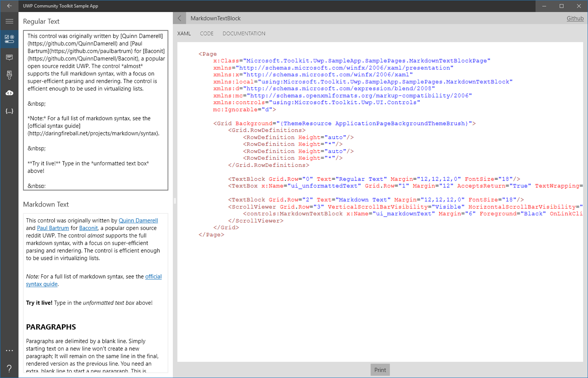Minimize the Sample App window
The height and width of the screenshot is (378, 588).
coord(544,6)
